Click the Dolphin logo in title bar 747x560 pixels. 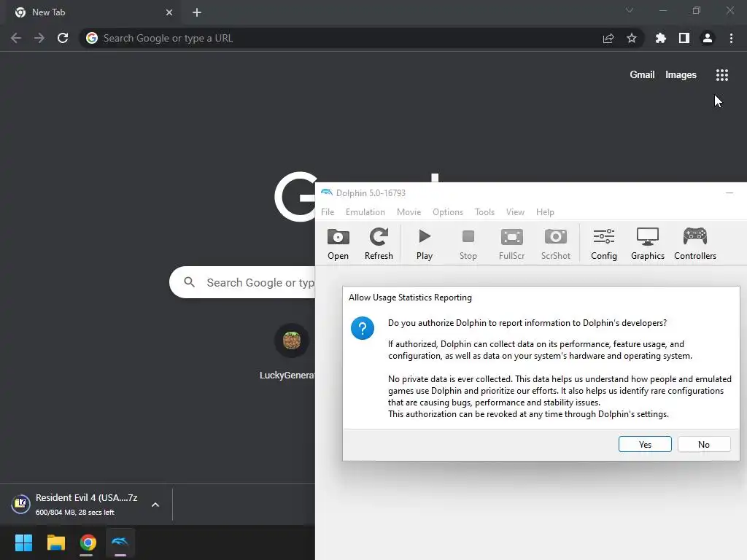[x=326, y=192]
